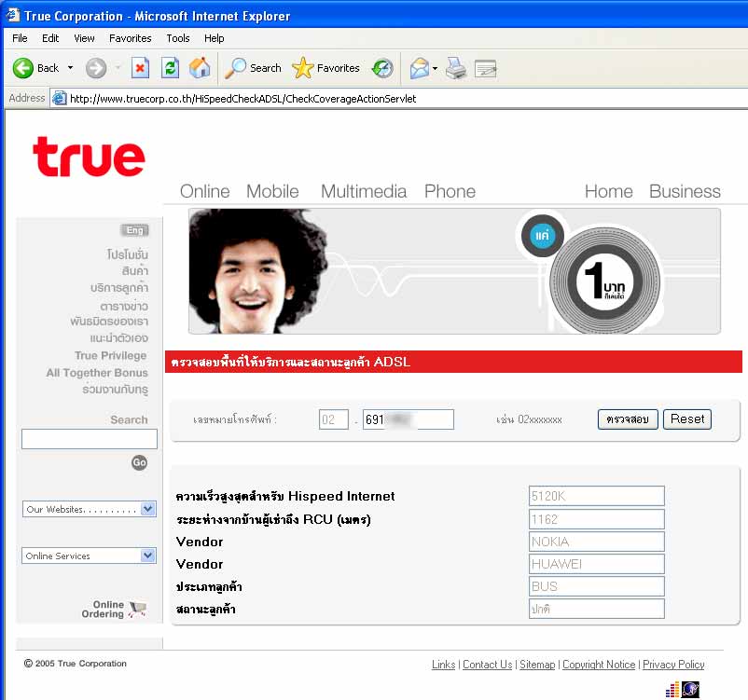Image resolution: width=748 pixels, height=700 pixels.
Task: Select the Mobile navigation tab
Action: click(x=272, y=191)
